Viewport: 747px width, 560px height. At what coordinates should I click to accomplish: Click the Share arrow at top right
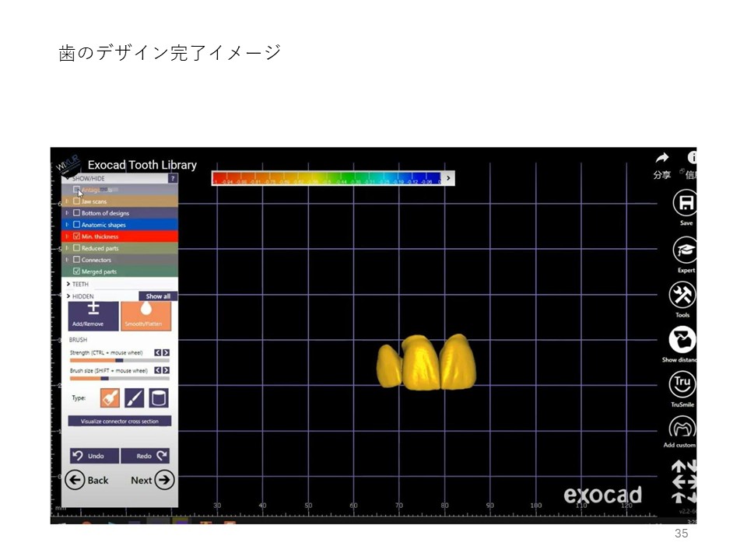click(662, 158)
